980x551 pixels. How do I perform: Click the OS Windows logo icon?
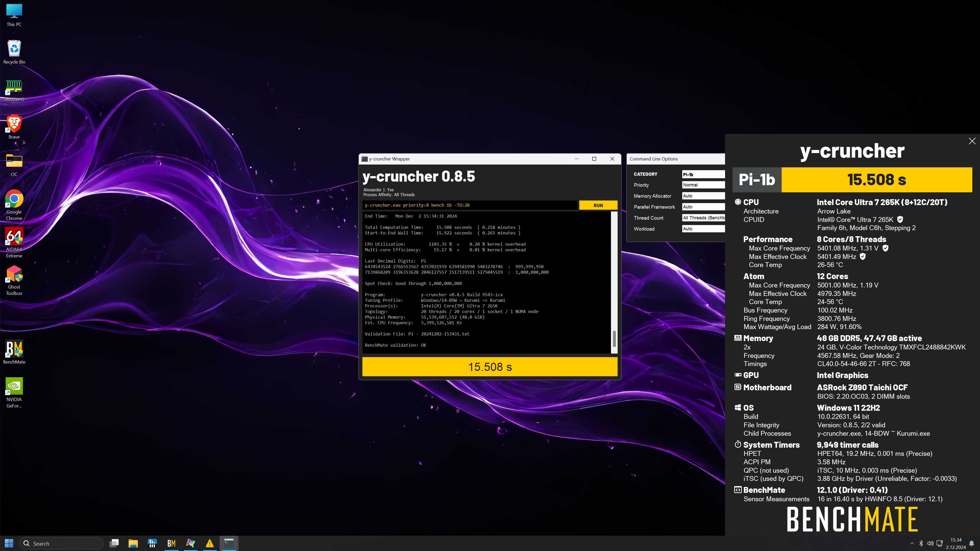coord(738,407)
